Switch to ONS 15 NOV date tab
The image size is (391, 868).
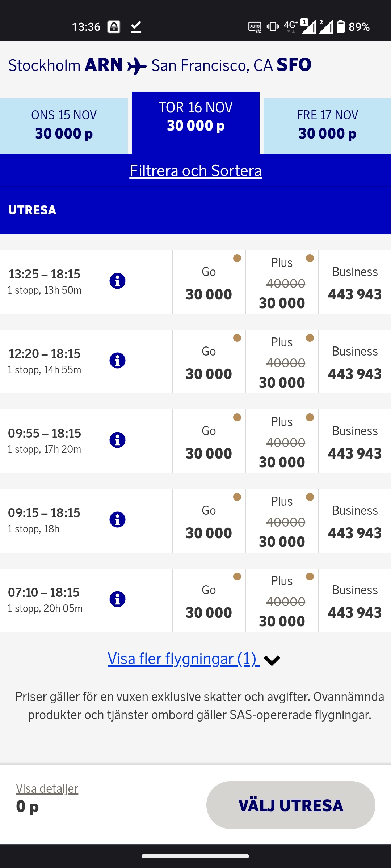pyautogui.click(x=64, y=125)
